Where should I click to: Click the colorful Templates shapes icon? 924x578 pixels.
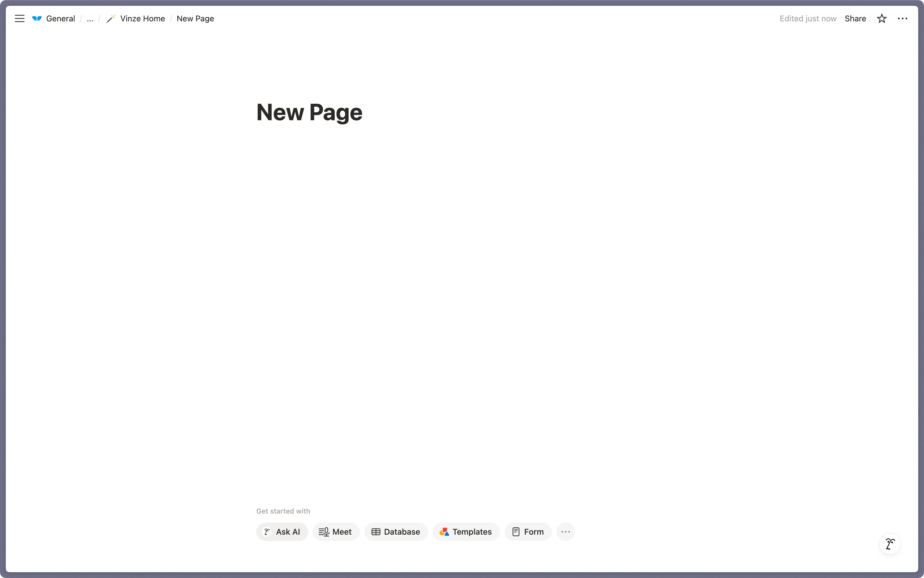click(444, 531)
